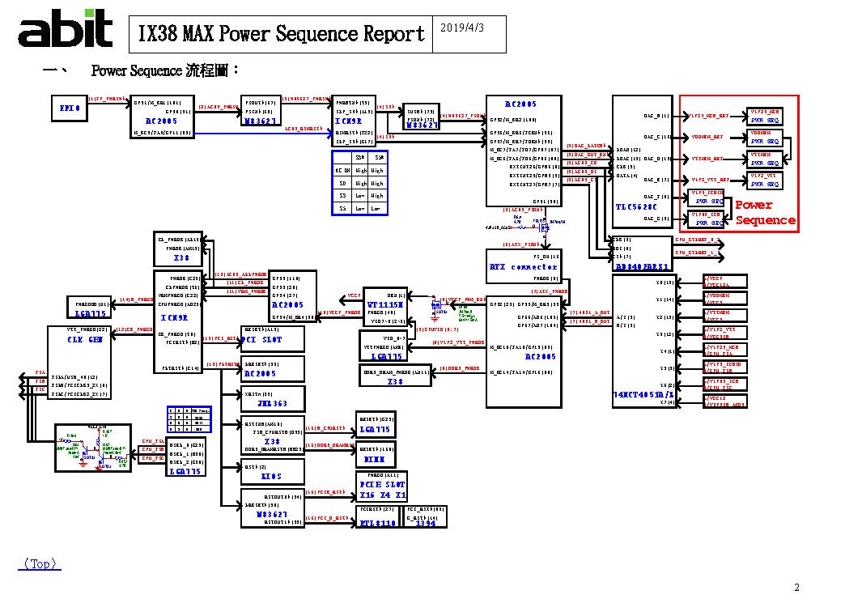Viewport: 862px width, 616px height.
Task: Select the 4051_A_OUT signal label
Action: point(591,312)
